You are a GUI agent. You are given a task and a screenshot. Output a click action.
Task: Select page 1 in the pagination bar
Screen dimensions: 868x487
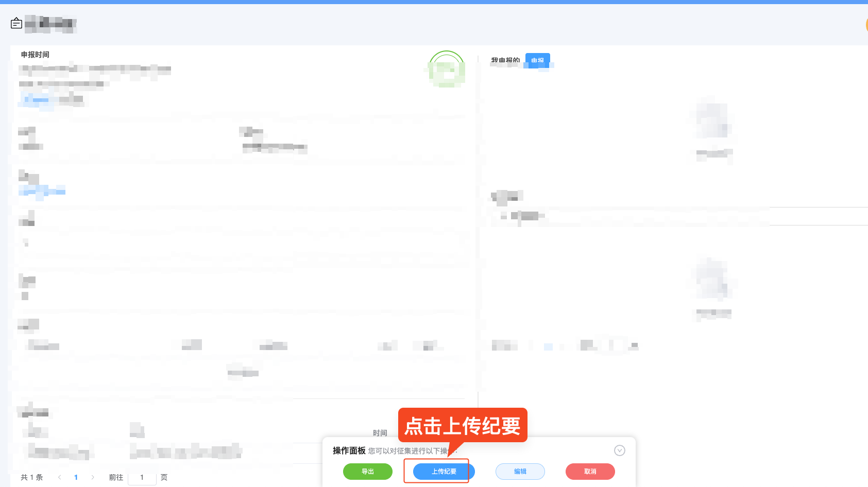tap(76, 477)
